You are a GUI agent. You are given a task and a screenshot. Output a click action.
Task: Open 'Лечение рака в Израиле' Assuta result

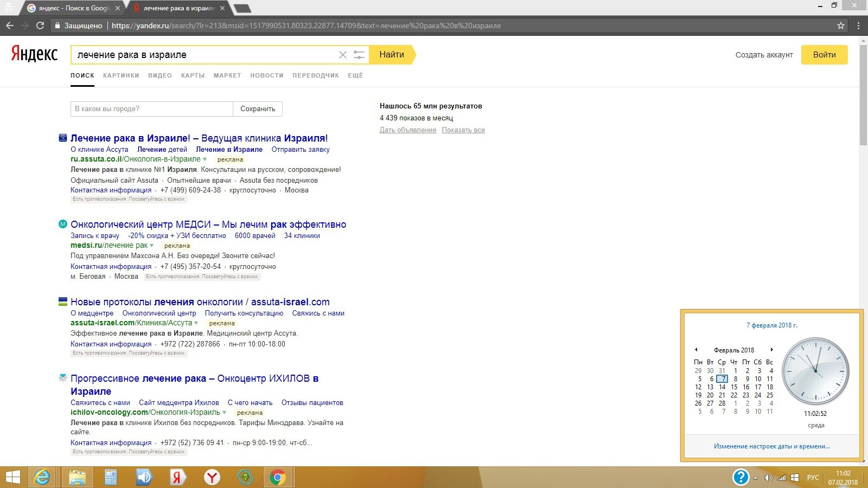click(199, 138)
